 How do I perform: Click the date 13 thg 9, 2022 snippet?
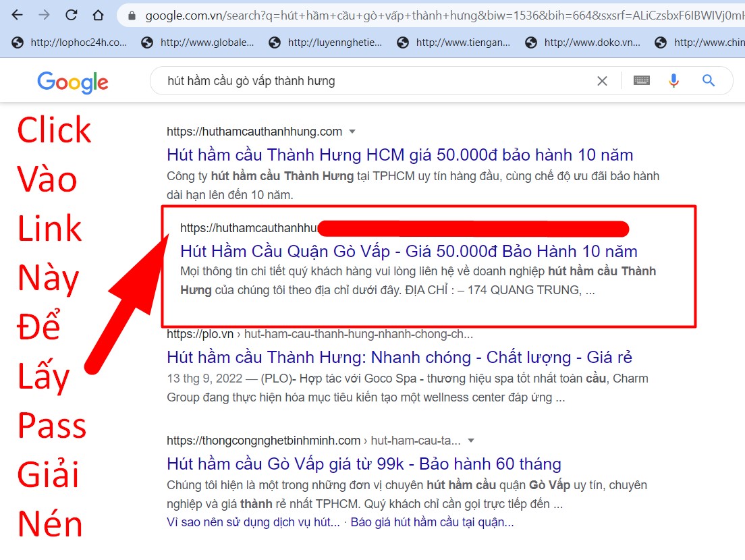[x=204, y=379]
